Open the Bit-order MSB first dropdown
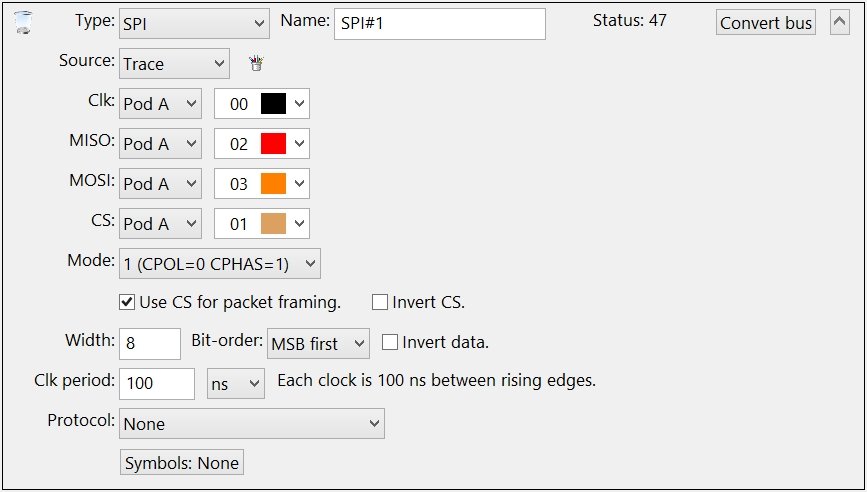The height and width of the screenshot is (492, 867). 318,343
